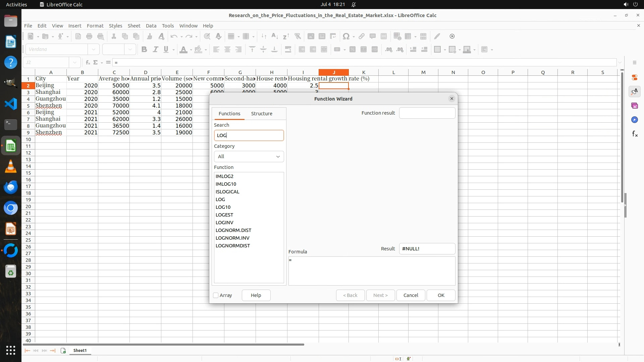Viewport: 644px width, 362px height.
Task: Click the Function Wizard icon beside formula bar
Action: 88,62
